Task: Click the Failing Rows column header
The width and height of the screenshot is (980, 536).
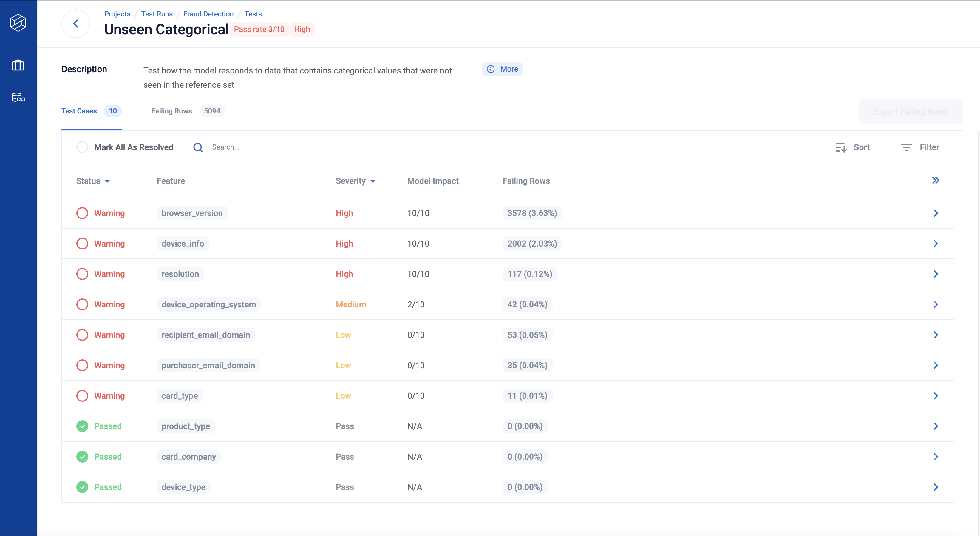Action: tap(526, 181)
